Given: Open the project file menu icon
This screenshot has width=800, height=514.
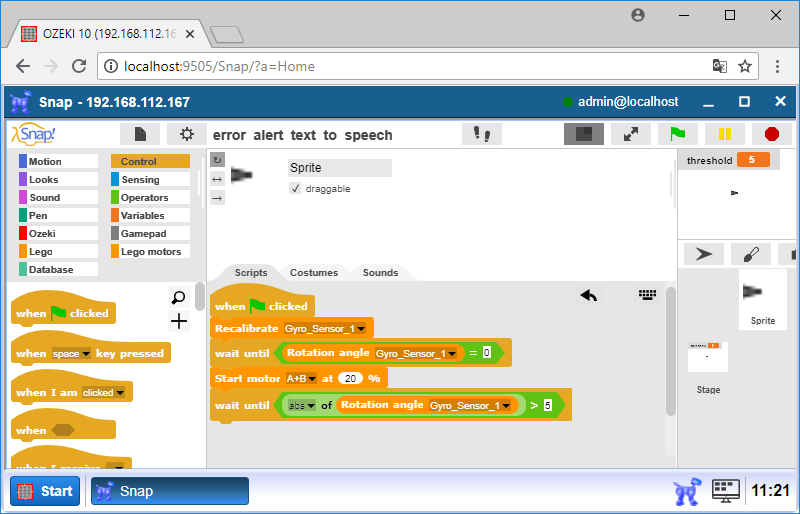Looking at the screenshot, I should coord(140,134).
